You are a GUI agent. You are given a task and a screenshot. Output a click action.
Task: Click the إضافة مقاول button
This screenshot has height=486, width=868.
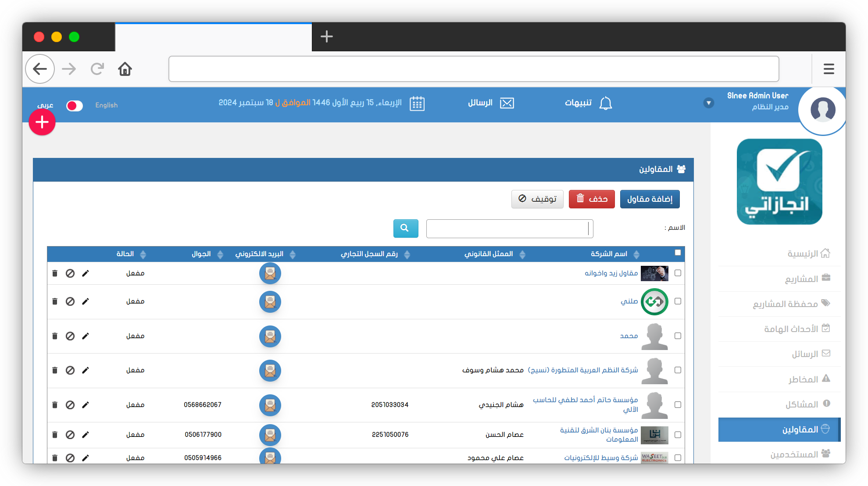(650, 199)
